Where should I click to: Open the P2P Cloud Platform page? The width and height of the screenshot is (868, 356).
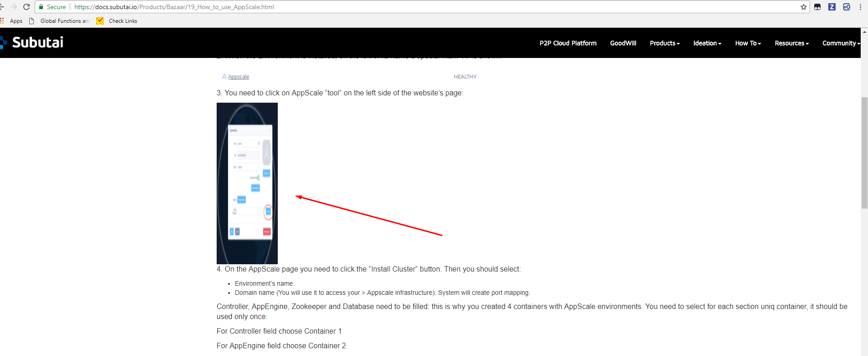pyautogui.click(x=568, y=43)
